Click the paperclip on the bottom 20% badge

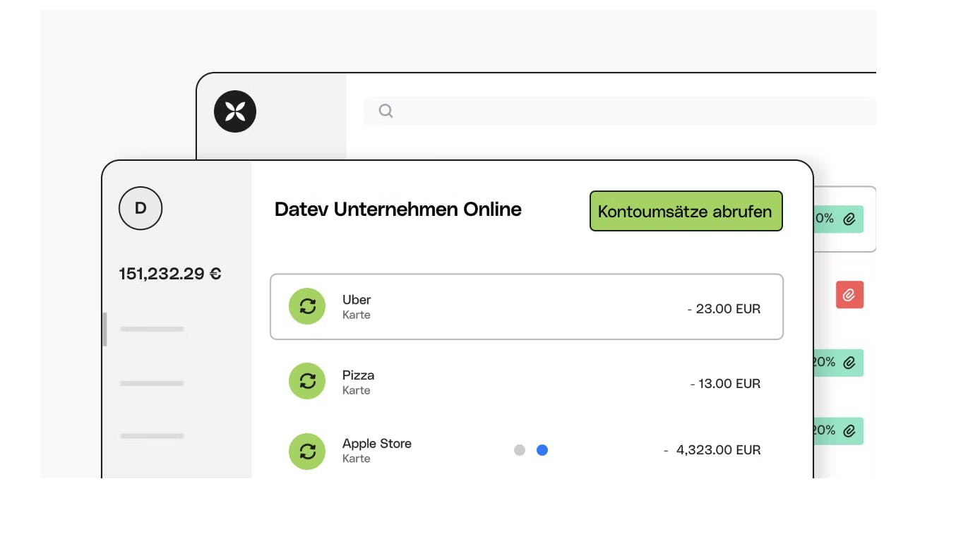(x=849, y=430)
